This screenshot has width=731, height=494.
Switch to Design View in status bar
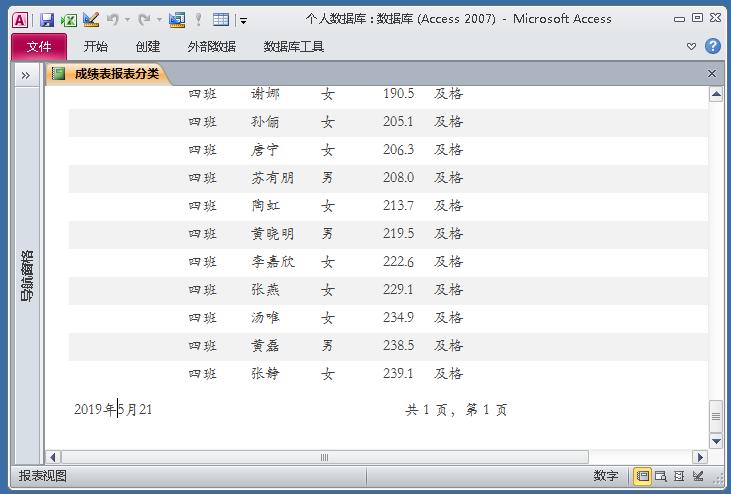pyautogui.click(x=699, y=476)
